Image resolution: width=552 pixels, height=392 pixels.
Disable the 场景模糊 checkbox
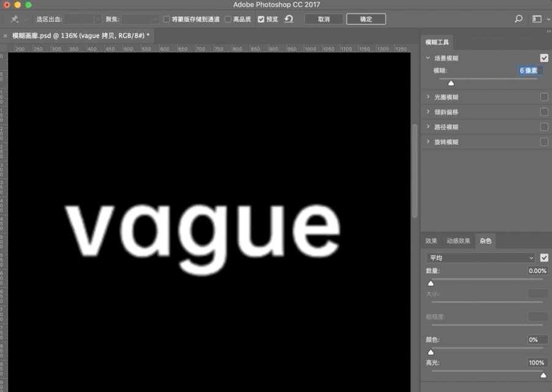coord(544,58)
